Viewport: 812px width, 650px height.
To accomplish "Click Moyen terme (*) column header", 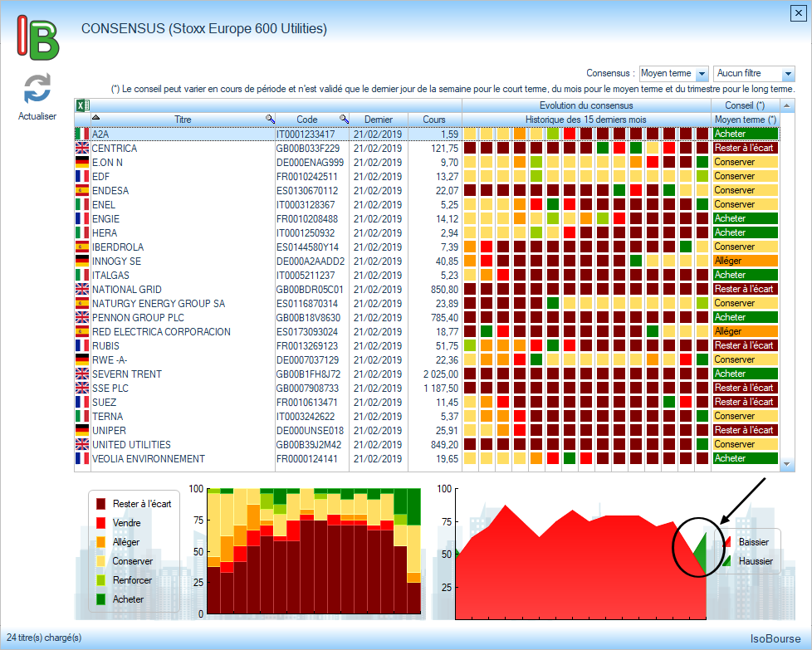I will tap(746, 120).
